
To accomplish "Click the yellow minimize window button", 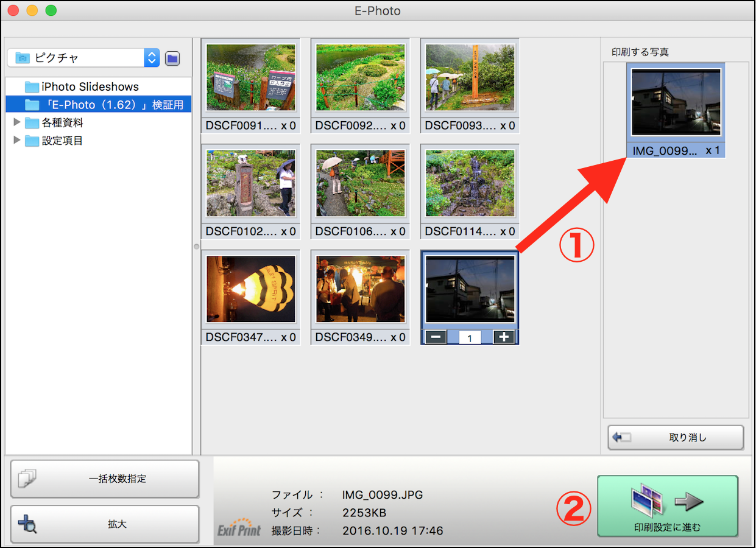I will 32,10.
